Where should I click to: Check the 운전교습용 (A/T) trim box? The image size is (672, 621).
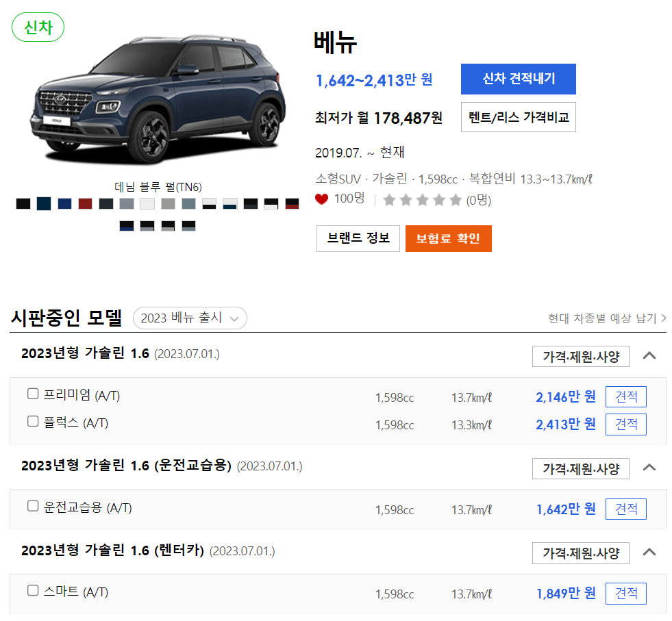point(33,506)
